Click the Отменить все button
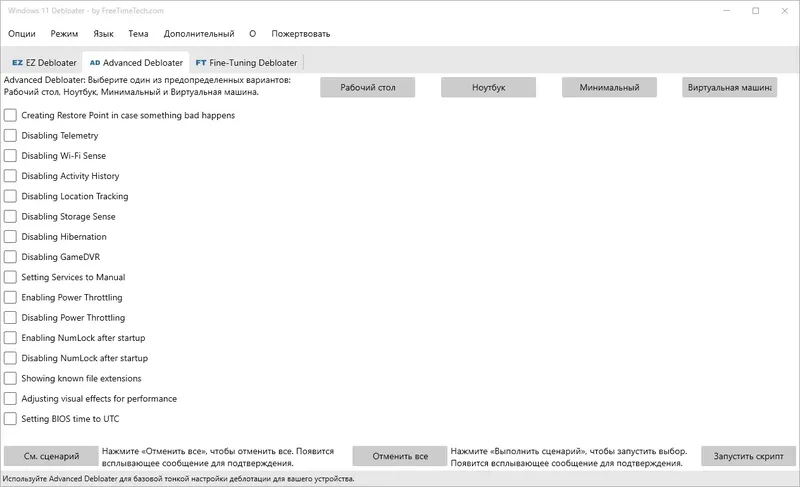 (x=400, y=456)
